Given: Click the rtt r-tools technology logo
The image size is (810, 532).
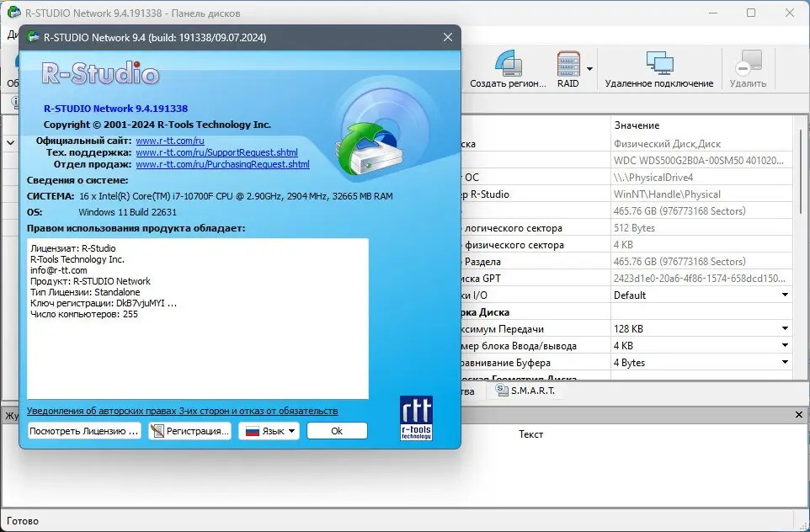Looking at the screenshot, I should 416,418.
